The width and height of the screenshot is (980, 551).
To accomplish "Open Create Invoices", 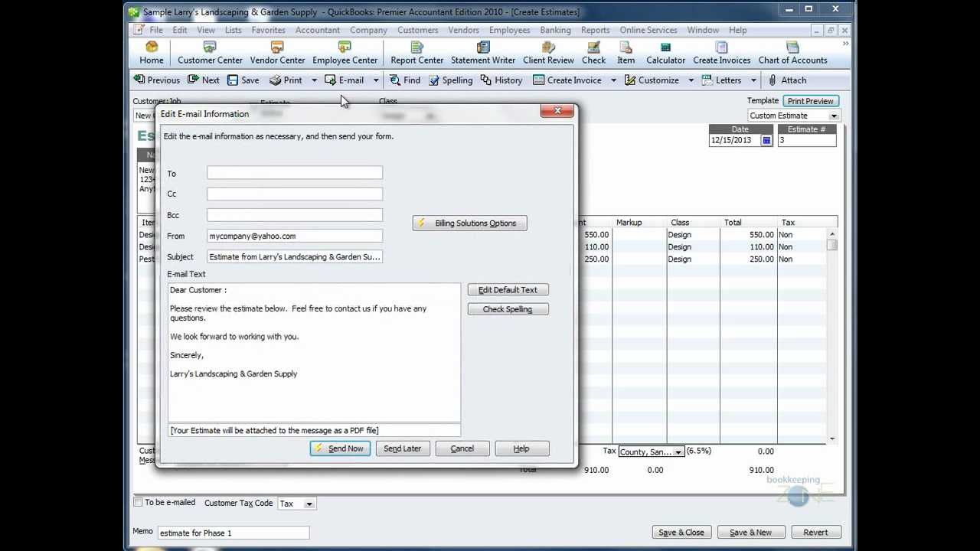I will (721, 53).
